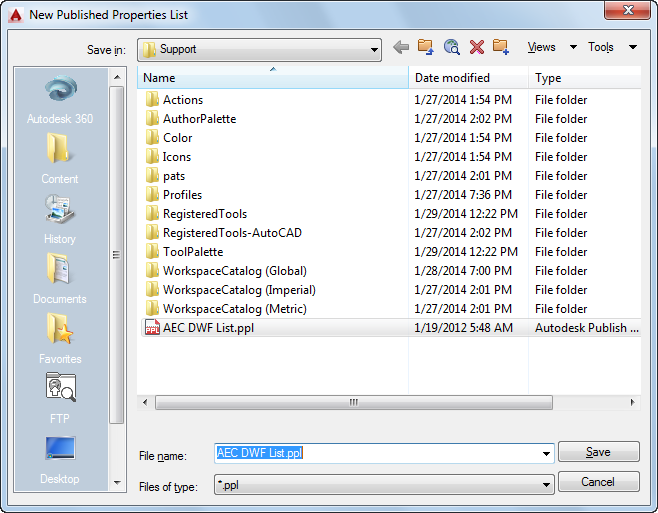The height and width of the screenshot is (513, 658).
Task: Click the file list scroll right arrow
Action: 632,402
